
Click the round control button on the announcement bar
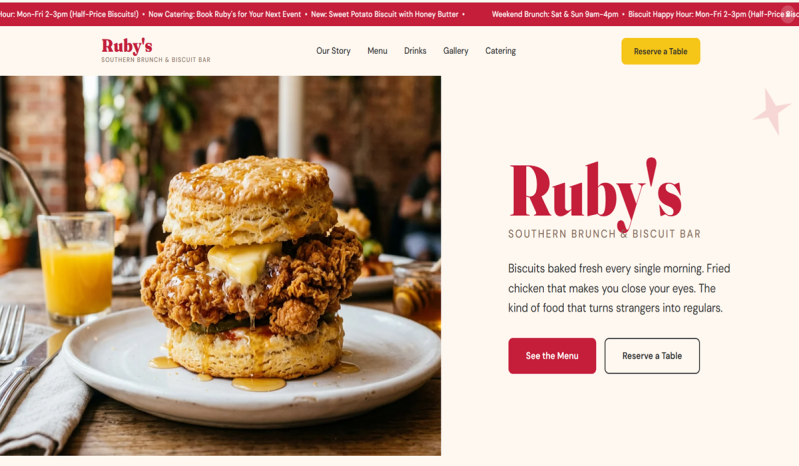tap(790, 14)
